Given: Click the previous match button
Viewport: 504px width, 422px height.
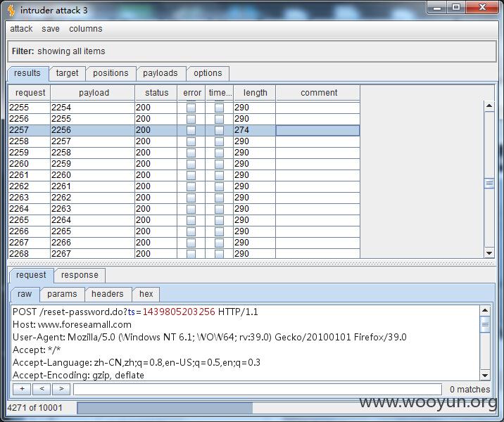Looking at the screenshot, I should (42, 389).
